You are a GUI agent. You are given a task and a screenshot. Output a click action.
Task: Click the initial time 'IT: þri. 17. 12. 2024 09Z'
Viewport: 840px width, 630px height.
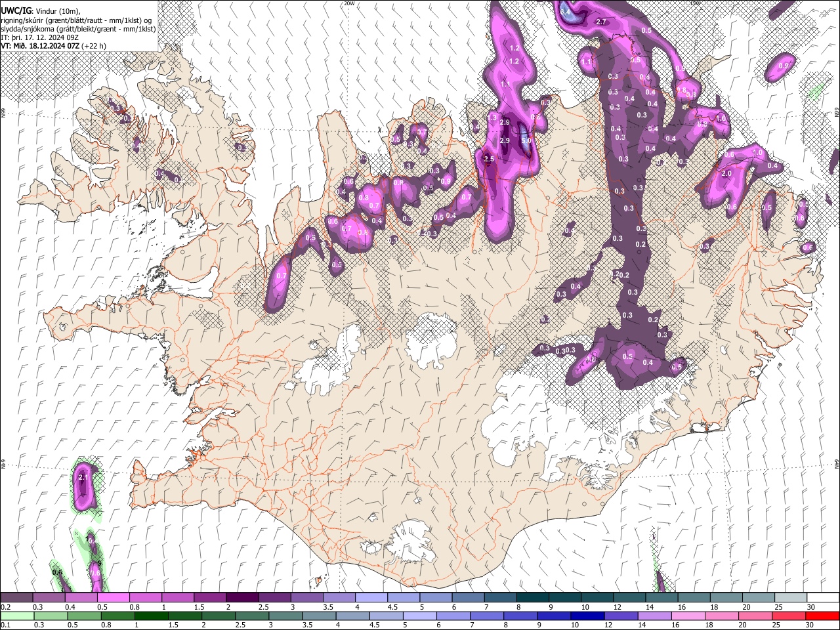tap(40, 37)
